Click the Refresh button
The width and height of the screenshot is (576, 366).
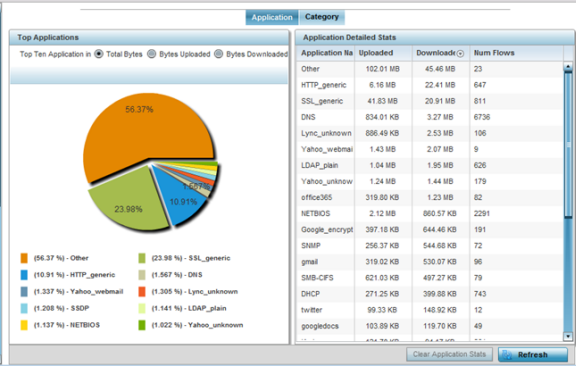[x=533, y=355]
